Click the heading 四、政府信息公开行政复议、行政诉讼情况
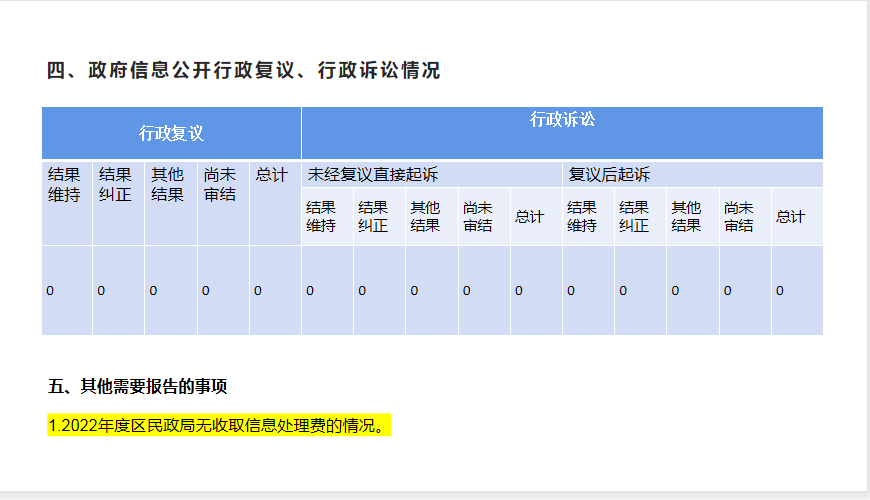 tap(243, 70)
